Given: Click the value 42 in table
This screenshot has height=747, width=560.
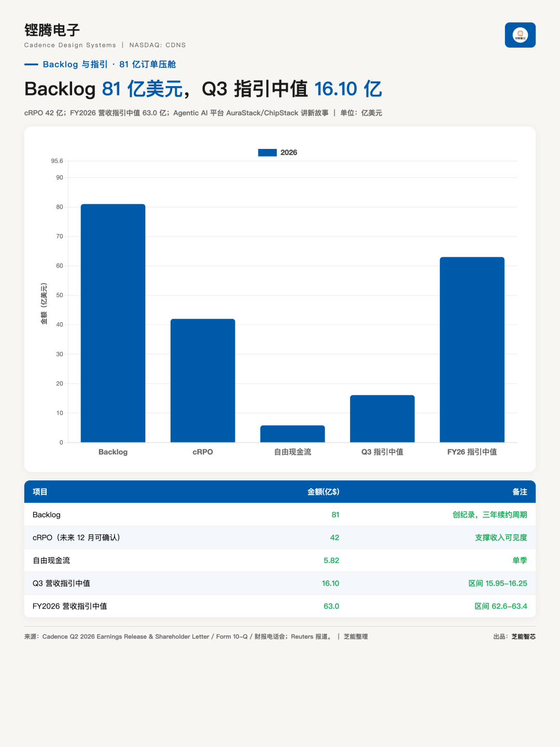Looking at the screenshot, I should pyautogui.click(x=335, y=537).
